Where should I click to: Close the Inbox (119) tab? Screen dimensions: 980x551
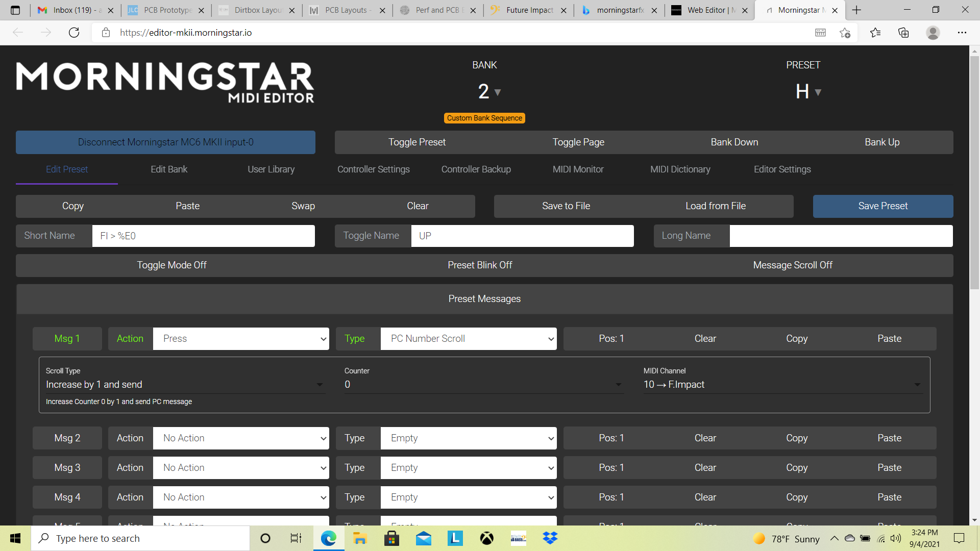coord(111,10)
